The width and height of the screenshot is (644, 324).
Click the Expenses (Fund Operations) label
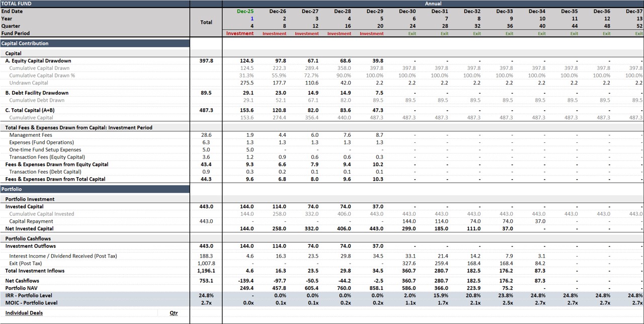pos(41,142)
